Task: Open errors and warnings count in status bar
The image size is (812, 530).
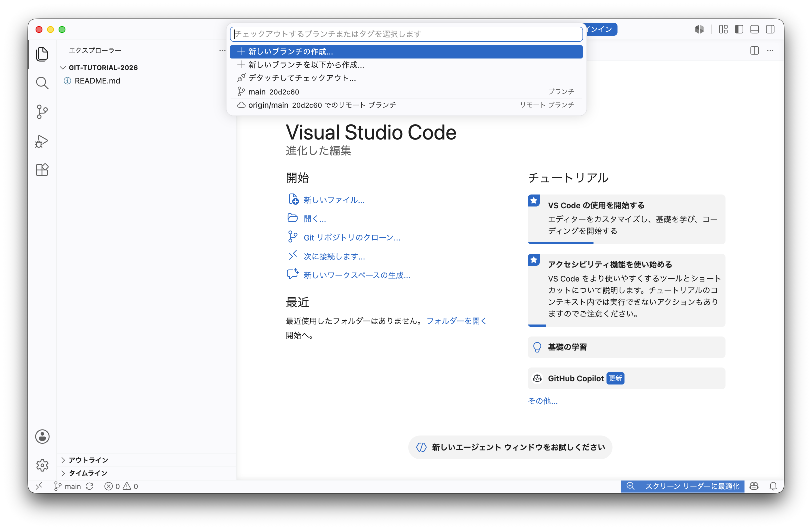Action: (121, 486)
